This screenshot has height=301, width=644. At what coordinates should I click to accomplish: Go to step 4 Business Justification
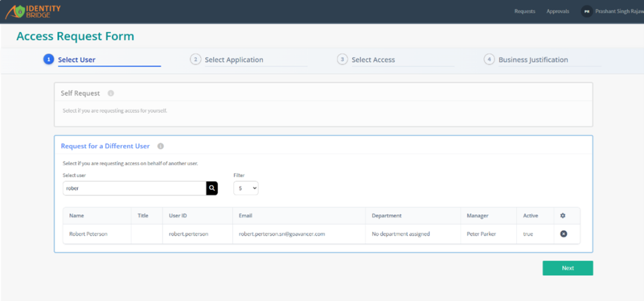point(542,60)
